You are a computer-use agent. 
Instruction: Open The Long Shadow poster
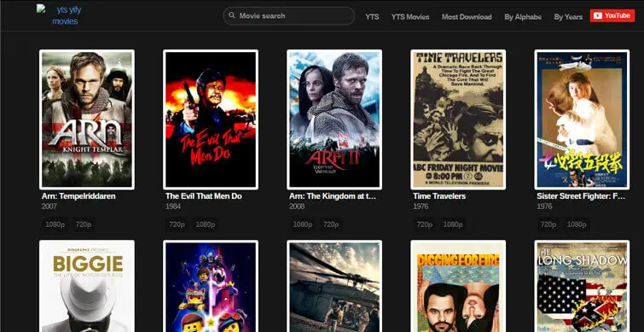click(582, 286)
